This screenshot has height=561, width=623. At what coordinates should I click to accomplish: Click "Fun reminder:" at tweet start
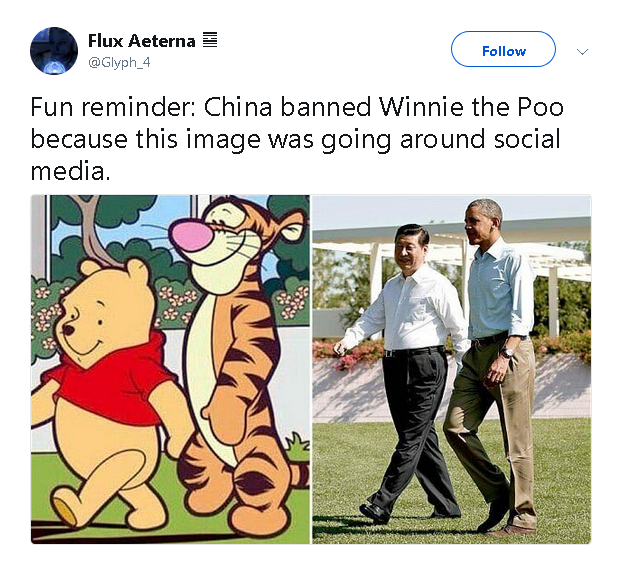click(x=113, y=107)
